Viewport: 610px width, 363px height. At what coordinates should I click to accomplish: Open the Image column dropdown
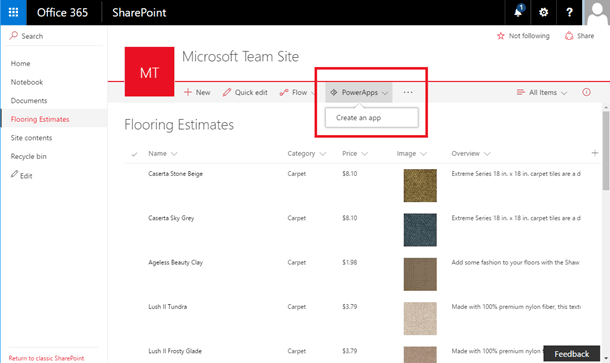coord(424,154)
